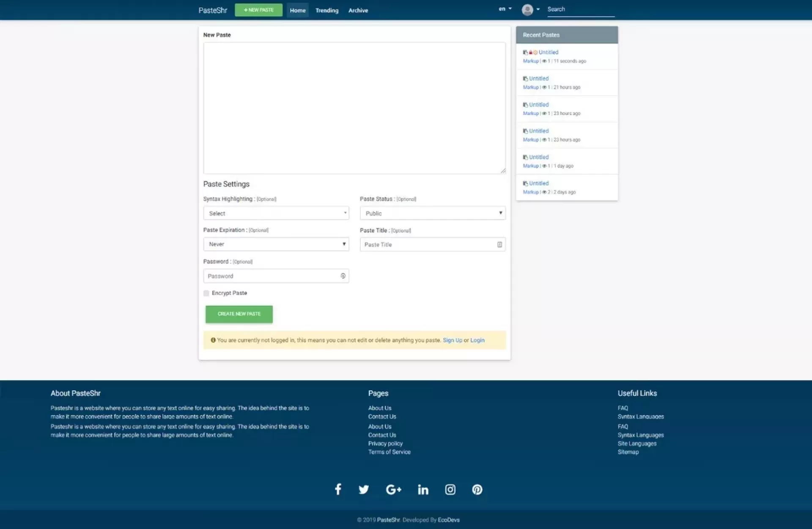
Task: Open the 'en' language dropdown
Action: [x=505, y=9]
